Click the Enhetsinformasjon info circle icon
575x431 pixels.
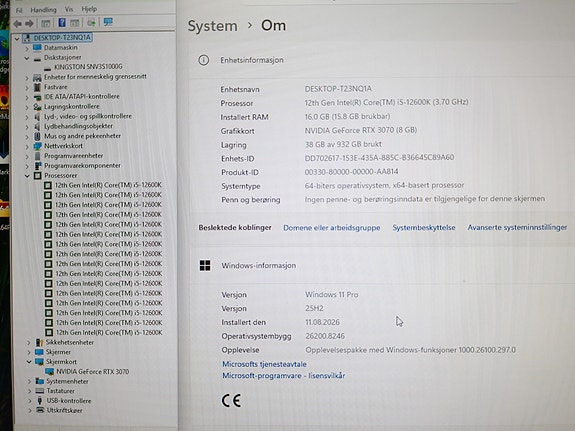204,60
